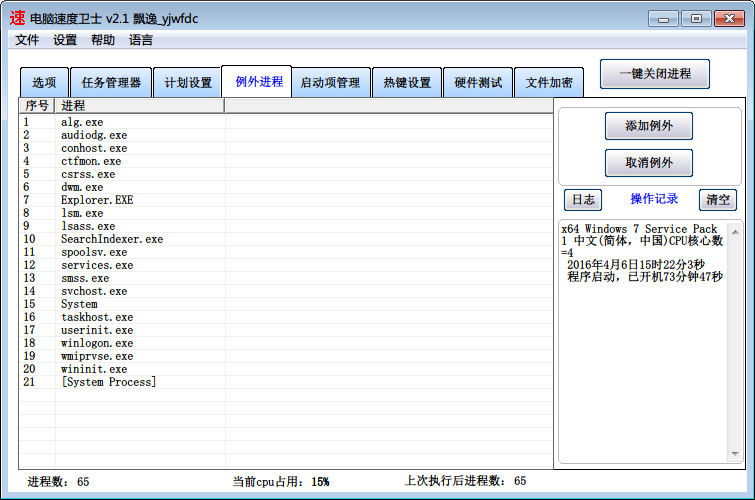Open the 语言 menu

[x=141, y=40]
